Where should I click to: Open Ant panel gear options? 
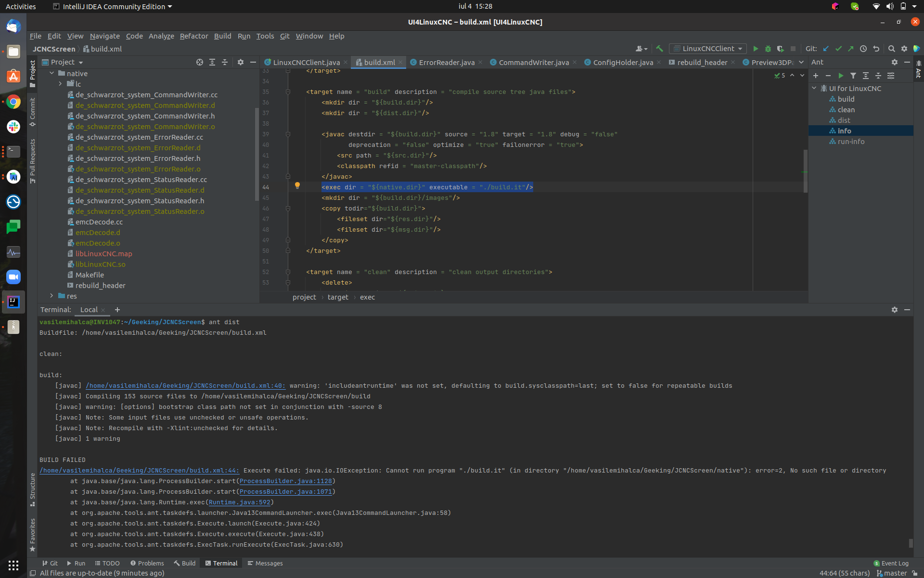click(895, 62)
